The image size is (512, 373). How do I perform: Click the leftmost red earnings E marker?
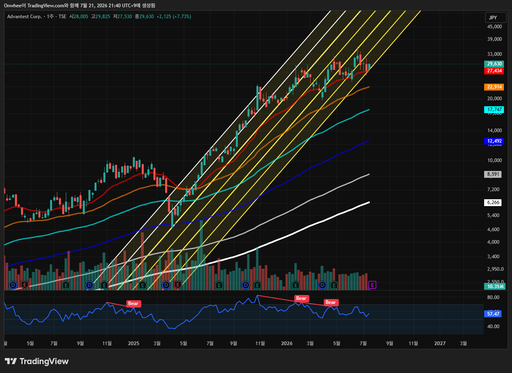pos(25,285)
